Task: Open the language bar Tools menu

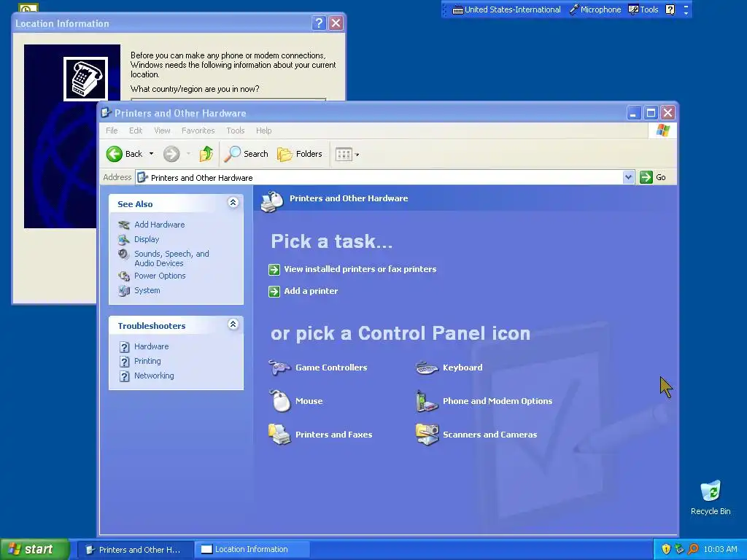Action: tap(643, 9)
